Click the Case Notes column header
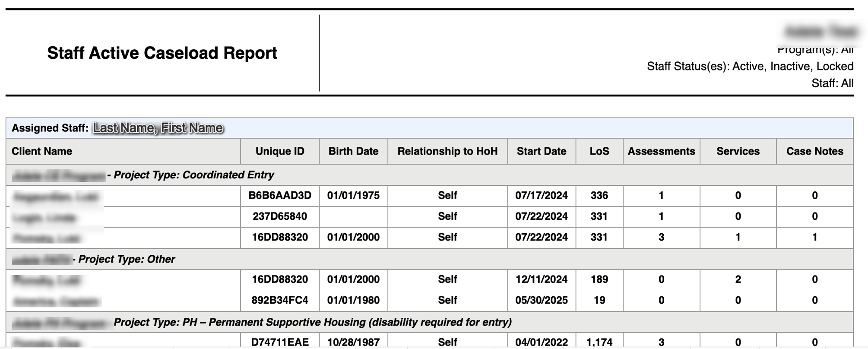Screen dimensions: 868x349 [x=815, y=151]
